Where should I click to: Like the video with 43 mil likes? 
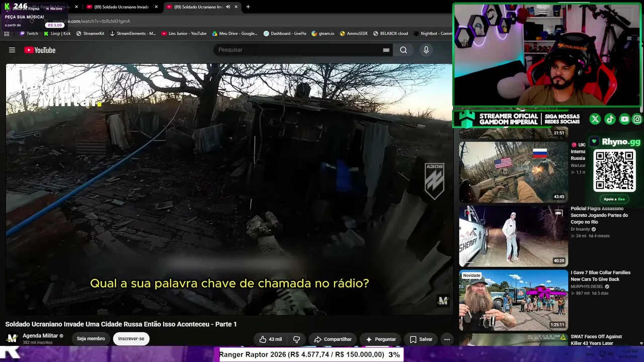coord(270,339)
